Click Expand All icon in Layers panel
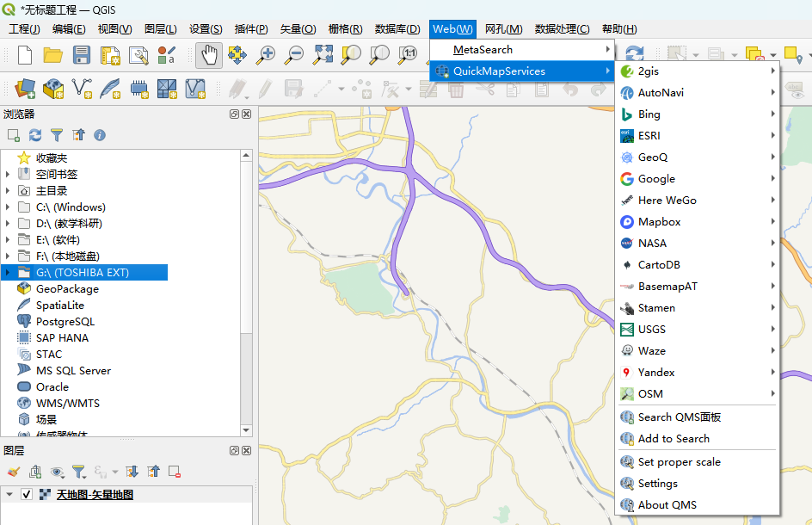The width and height of the screenshot is (812, 525). click(x=132, y=472)
